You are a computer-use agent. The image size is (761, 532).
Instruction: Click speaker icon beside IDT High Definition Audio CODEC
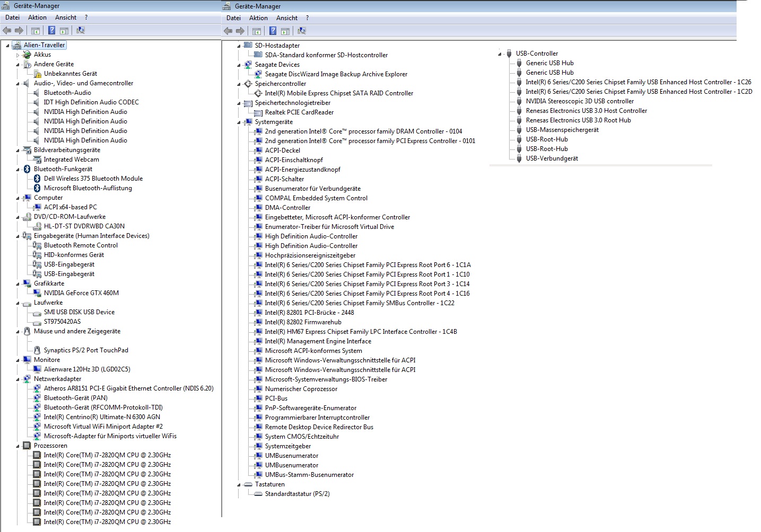pos(37,102)
